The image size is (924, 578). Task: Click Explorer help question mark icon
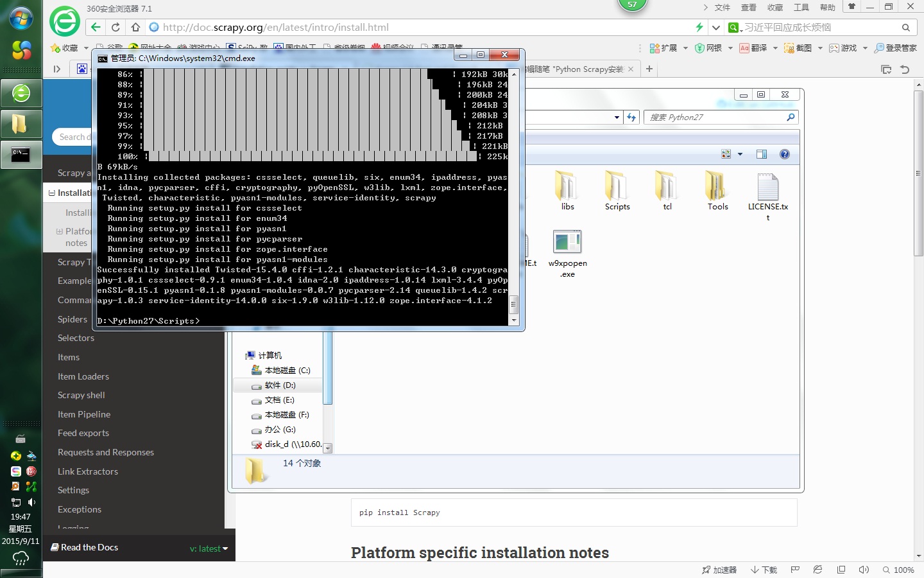click(x=785, y=154)
